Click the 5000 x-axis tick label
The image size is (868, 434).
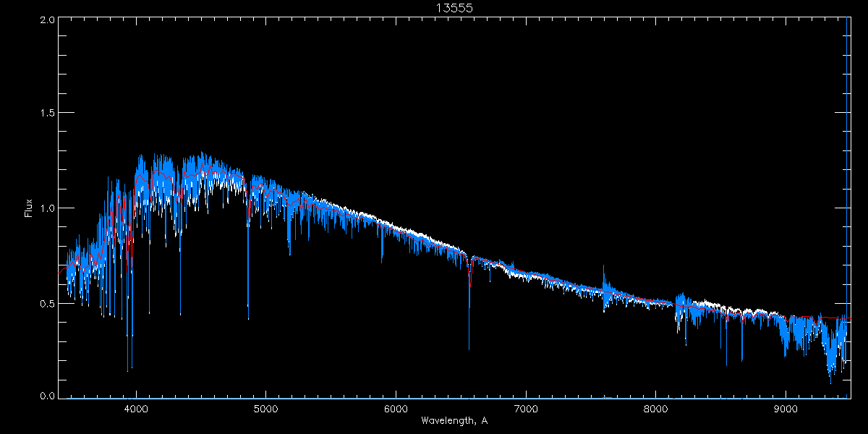265,407
